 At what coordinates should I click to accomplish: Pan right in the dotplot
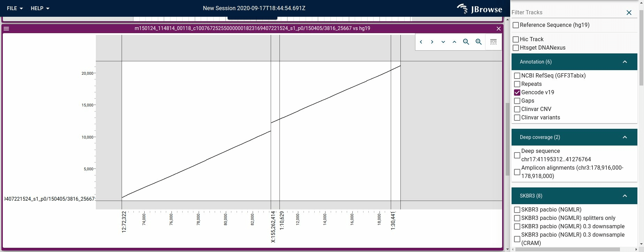[432, 42]
